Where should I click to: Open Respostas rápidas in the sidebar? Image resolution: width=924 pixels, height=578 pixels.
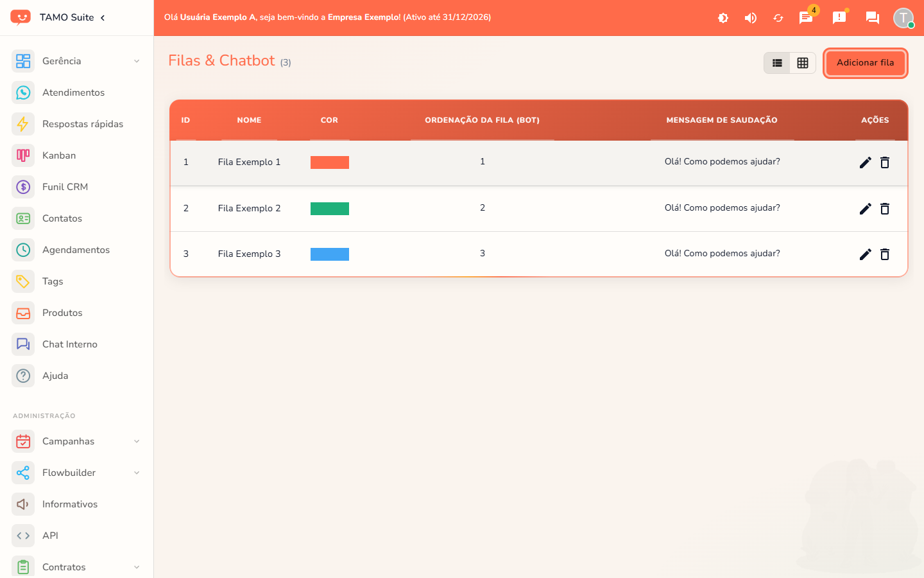click(76, 124)
